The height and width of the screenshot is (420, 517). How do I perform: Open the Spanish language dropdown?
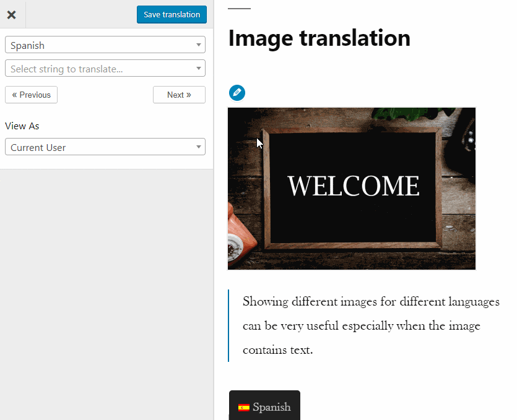(105, 45)
